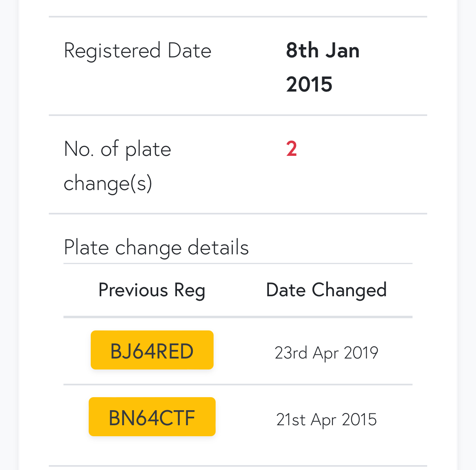Click the word Changed in the table header
476x470 pixels.
tap(349, 290)
